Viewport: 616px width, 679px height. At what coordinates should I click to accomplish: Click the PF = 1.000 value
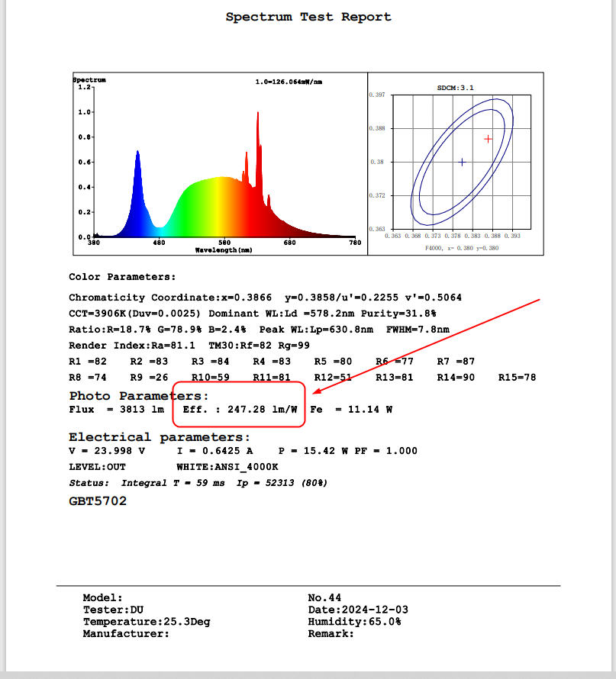pyautogui.click(x=386, y=451)
